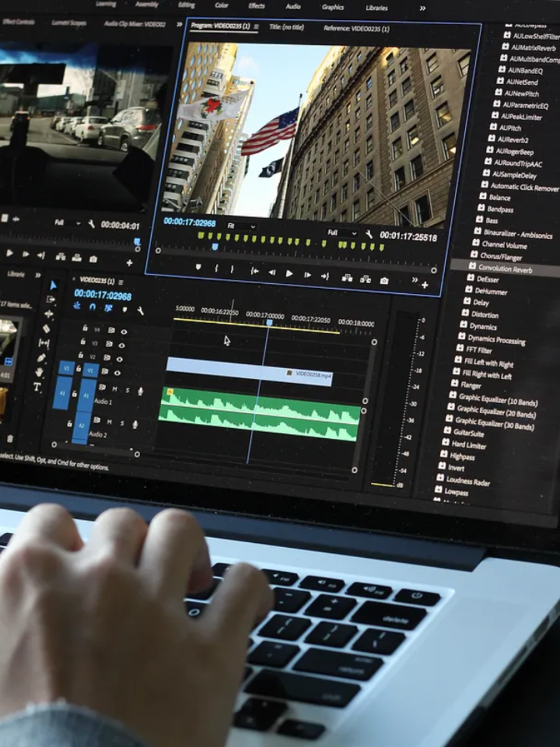Expand the hidden panel tabs chevron next to Libraries
Screen dimensions: 560x747
pos(422,8)
